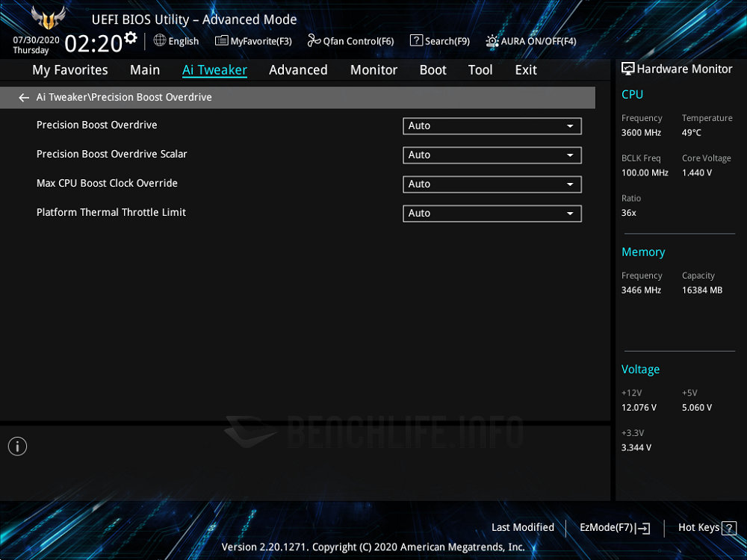Open the Platform Thermal Throttle Limit dropdown
747x560 pixels.
coord(492,214)
